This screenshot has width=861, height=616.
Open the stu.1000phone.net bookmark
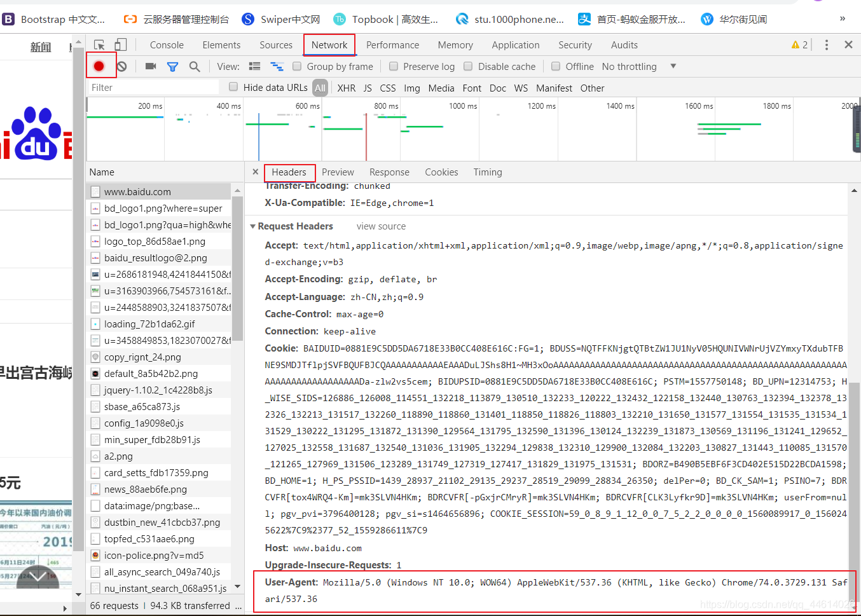pyautogui.click(x=510, y=19)
